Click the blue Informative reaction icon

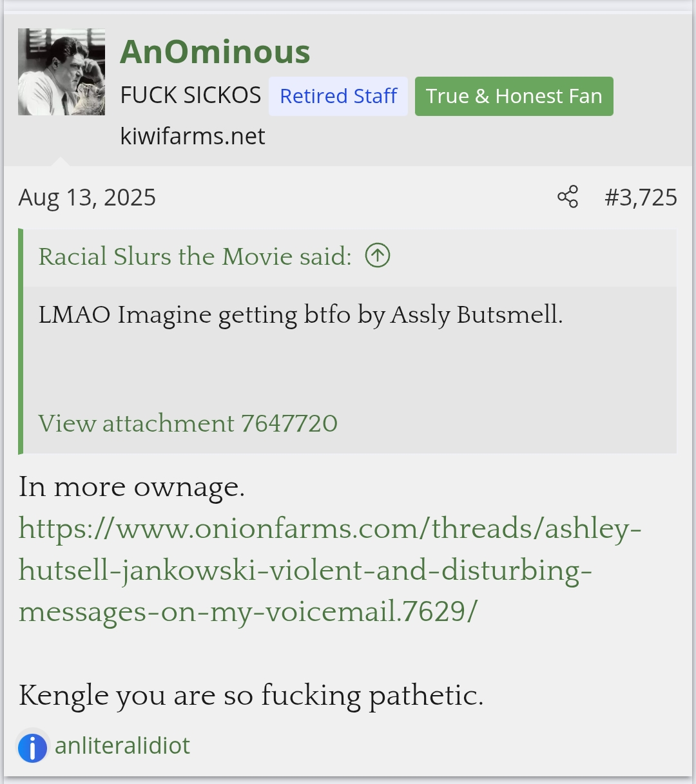(32, 747)
